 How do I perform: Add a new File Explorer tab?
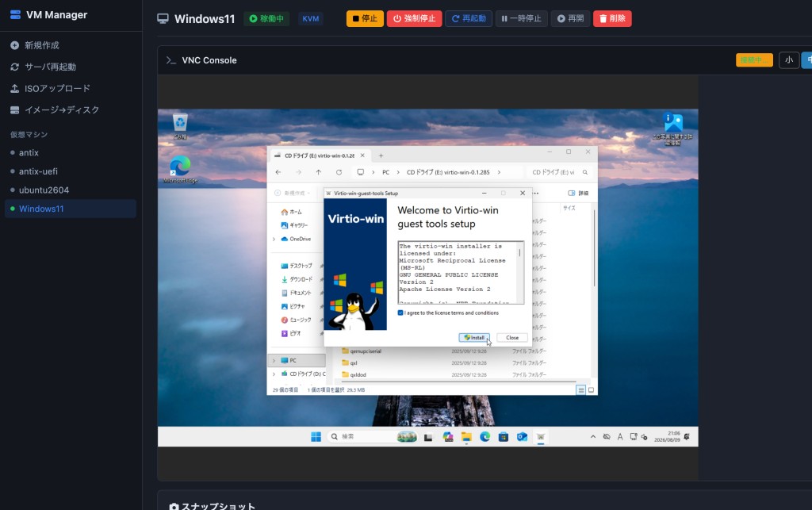pos(381,155)
